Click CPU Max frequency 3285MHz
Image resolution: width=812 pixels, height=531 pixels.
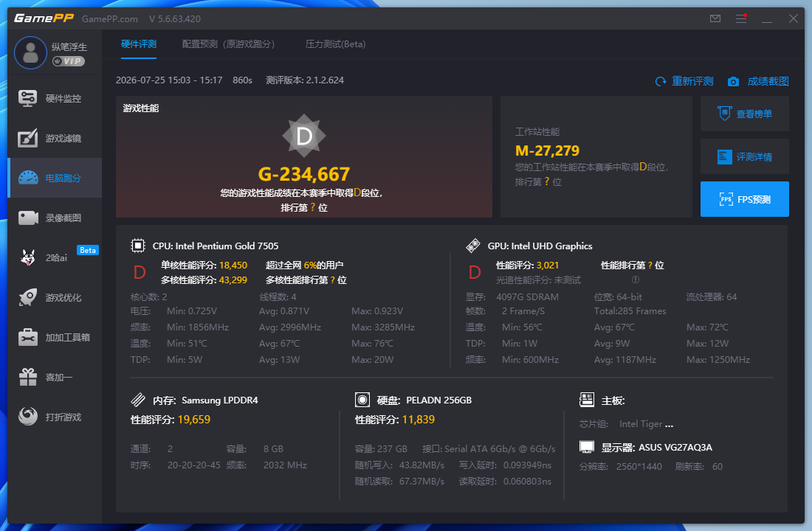point(383,327)
